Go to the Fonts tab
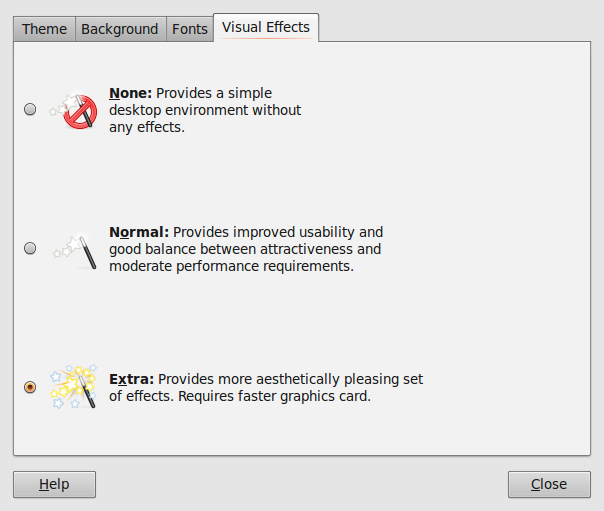Screen dimensions: 604x511 (190, 29)
